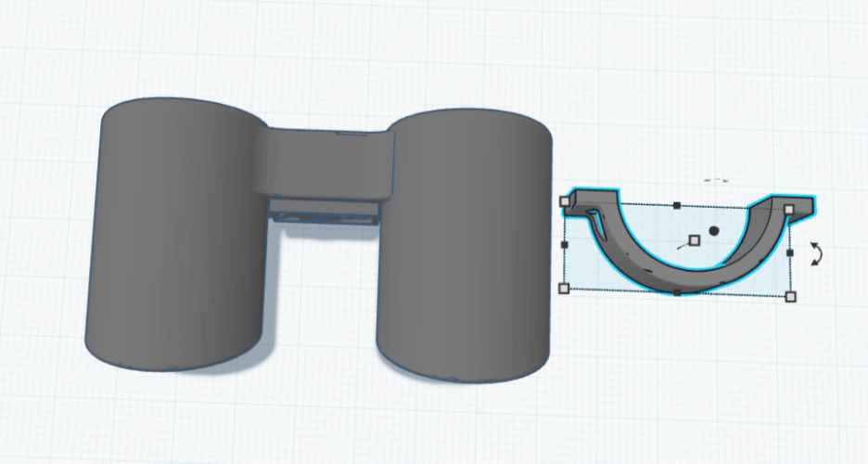Viewport: 868px width, 464px height.
Task: Click the black bottom-edge midpoint handle
Action: (x=677, y=292)
